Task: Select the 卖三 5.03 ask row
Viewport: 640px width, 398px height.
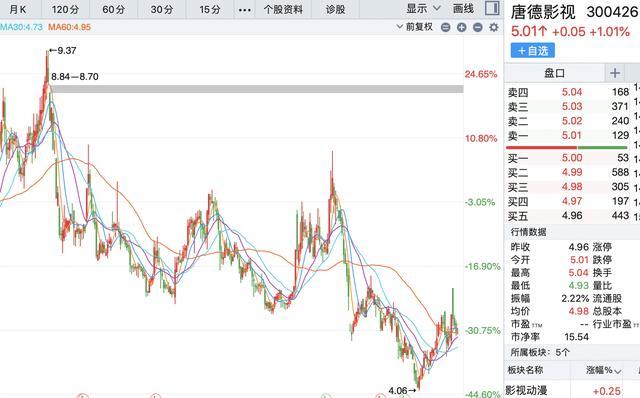Action: [568, 107]
